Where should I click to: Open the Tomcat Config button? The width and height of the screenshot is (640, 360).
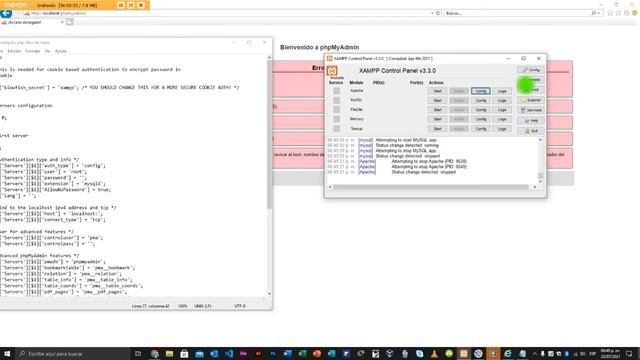pyautogui.click(x=480, y=129)
